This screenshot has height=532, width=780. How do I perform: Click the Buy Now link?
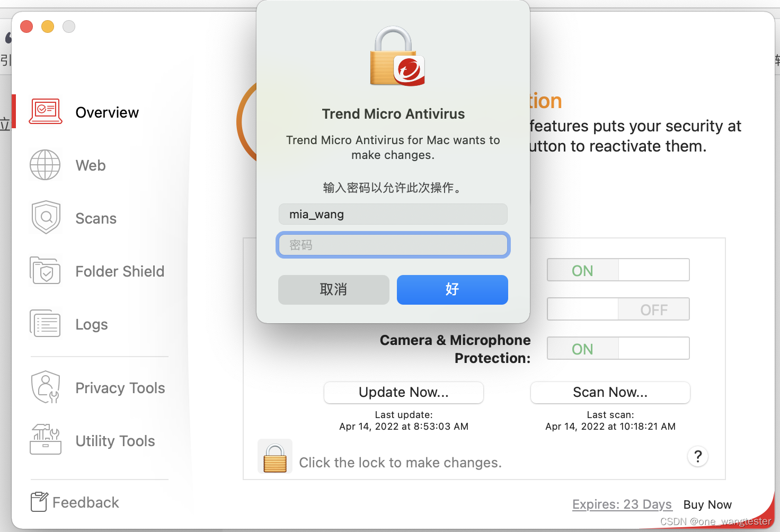[x=707, y=504]
